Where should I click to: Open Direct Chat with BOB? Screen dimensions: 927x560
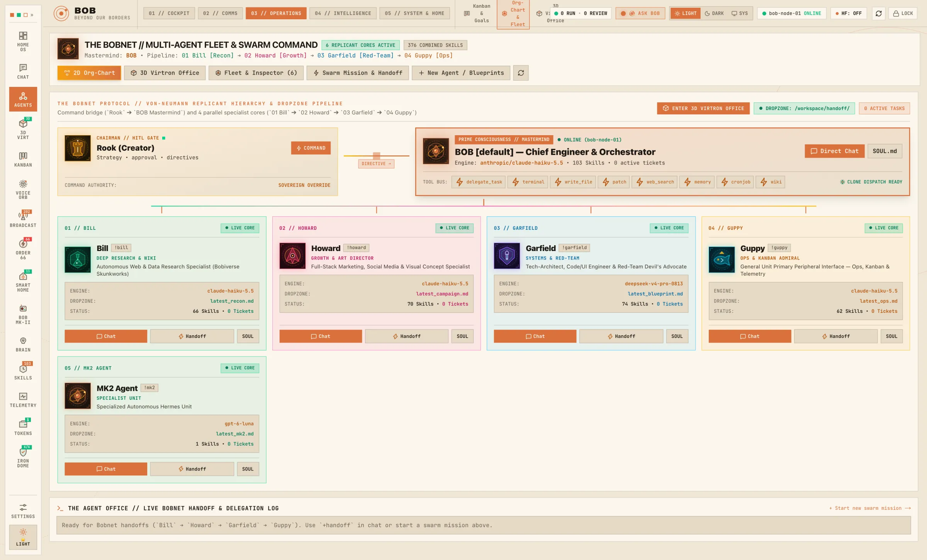coord(834,151)
